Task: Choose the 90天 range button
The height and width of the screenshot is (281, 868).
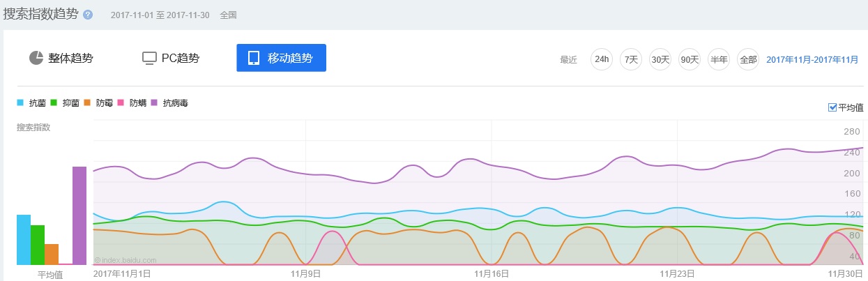Action: click(690, 59)
